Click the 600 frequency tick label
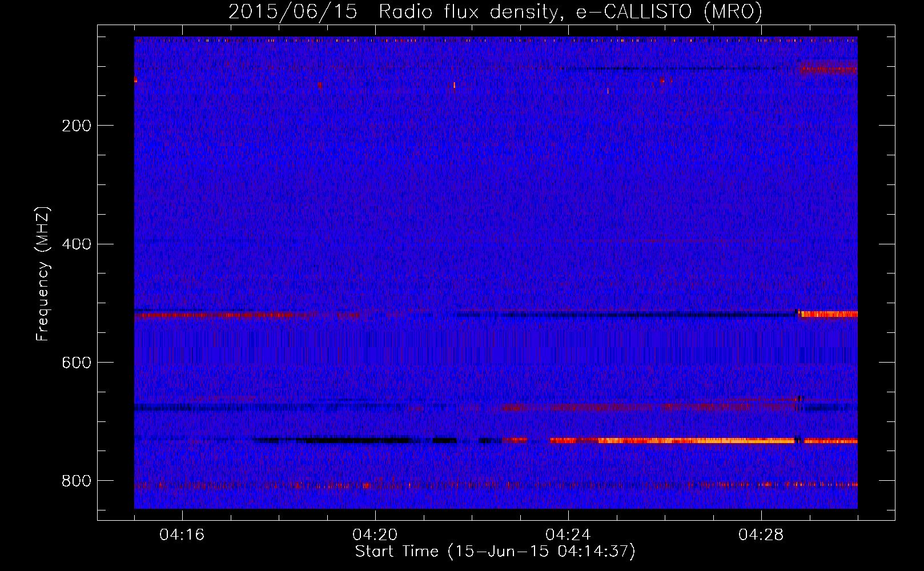Screen dimensions: 924x571 tap(77, 363)
